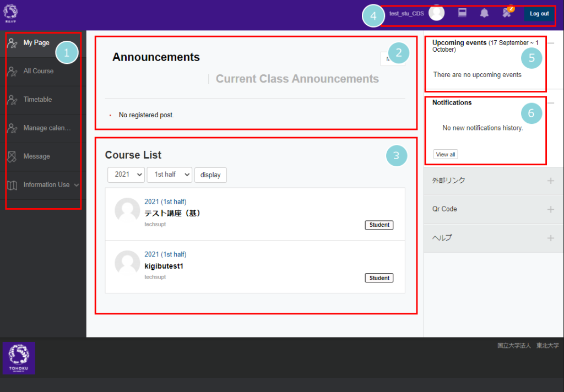Image resolution: width=564 pixels, height=392 pixels.
Task: Click the tools icon with orange badge
Action: (x=507, y=13)
